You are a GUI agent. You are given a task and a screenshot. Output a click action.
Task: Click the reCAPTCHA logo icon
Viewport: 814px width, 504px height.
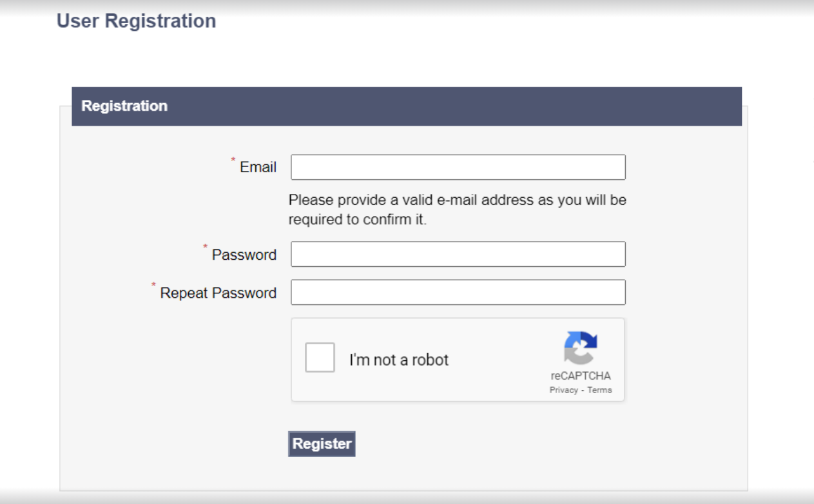(x=581, y=348)
